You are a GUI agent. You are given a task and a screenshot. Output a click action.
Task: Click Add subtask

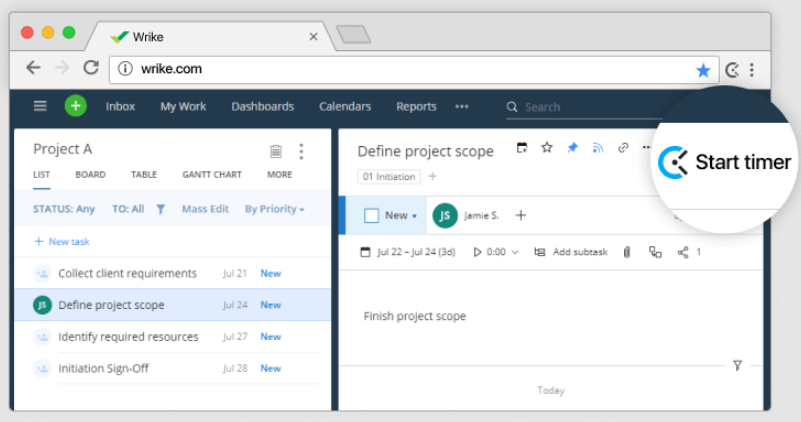click(571, 252)
